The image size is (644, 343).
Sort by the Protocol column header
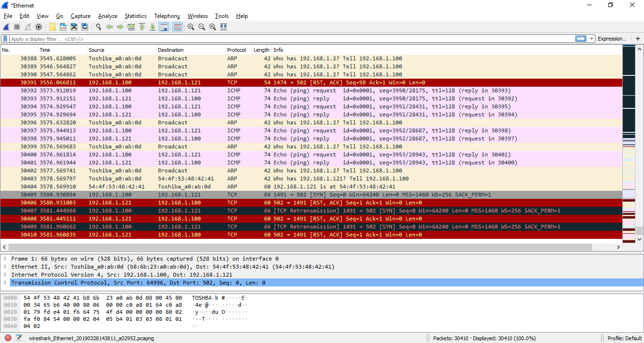point(237,50)
